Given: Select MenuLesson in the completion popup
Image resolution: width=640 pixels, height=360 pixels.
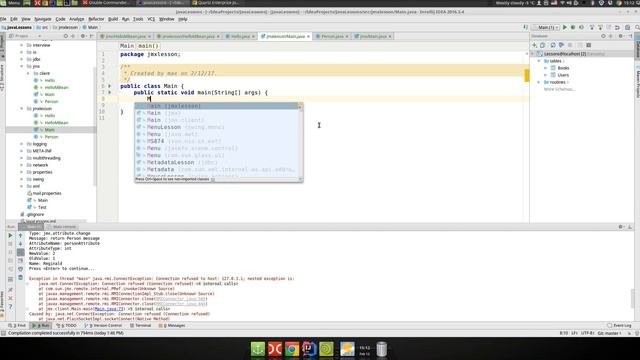Looking at the screenshot, I should (219, 127).
